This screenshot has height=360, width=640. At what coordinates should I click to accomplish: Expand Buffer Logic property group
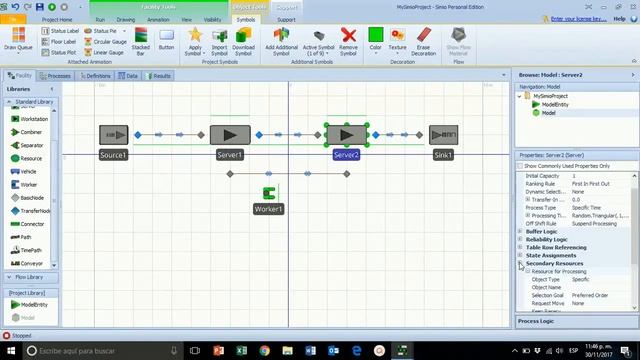[520, 231]
